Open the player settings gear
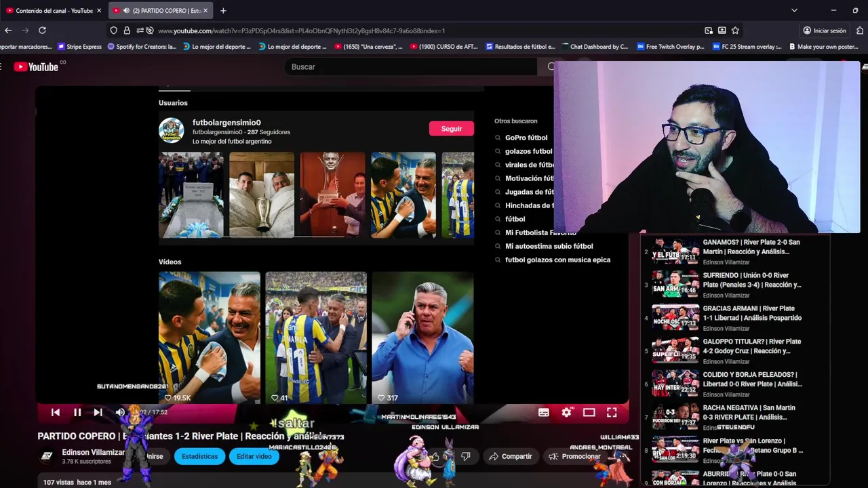The height and width of the screenshot is (488, 868). [x=566, y=412]
